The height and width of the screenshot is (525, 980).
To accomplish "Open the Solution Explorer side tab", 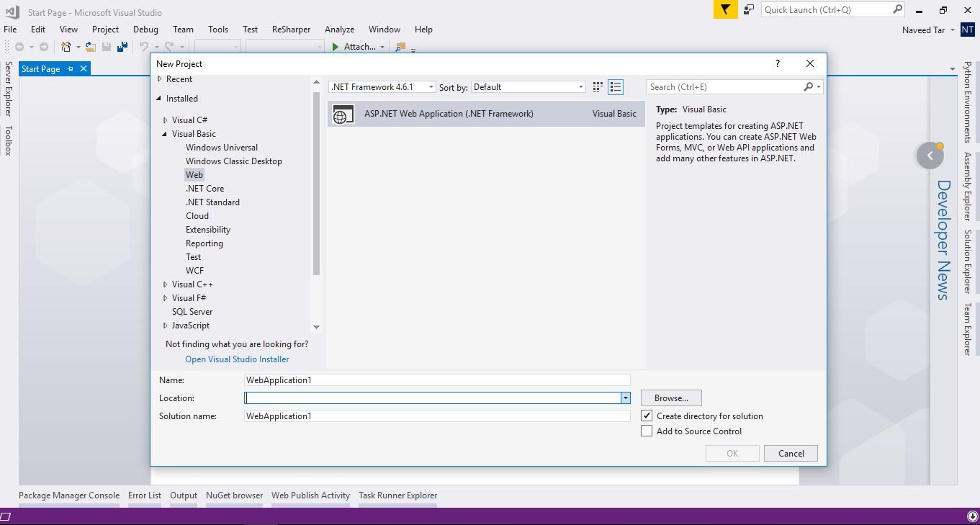I will tap(968, 261).
